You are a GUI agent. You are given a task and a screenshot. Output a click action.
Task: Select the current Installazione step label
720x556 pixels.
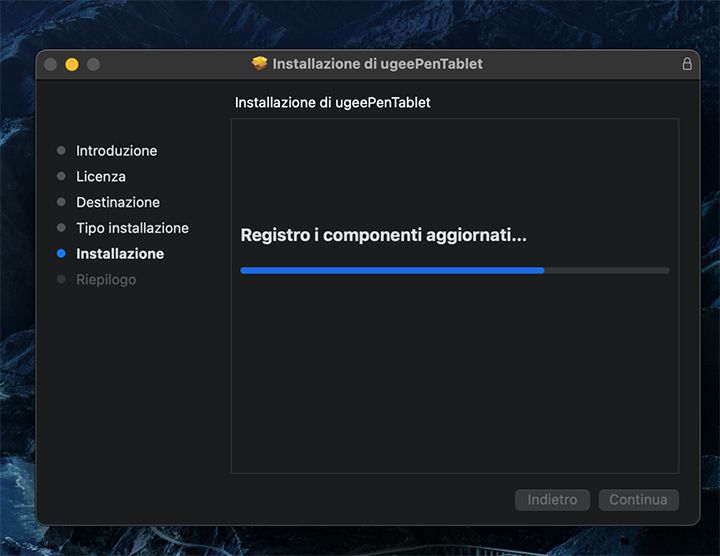pyautogui.click(x=120, y=254)
